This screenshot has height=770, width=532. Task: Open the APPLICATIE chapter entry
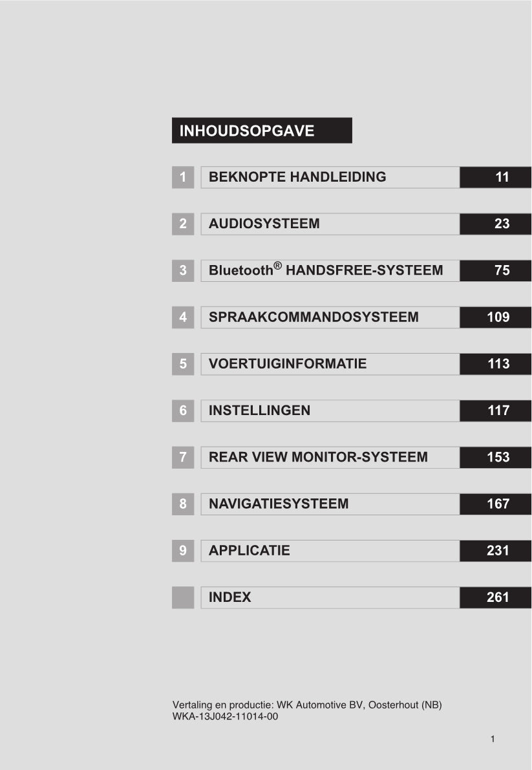point(250,551)
